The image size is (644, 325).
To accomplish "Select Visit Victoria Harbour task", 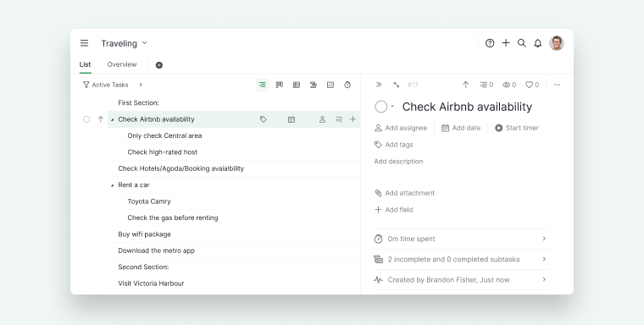I will pos(234,284).
